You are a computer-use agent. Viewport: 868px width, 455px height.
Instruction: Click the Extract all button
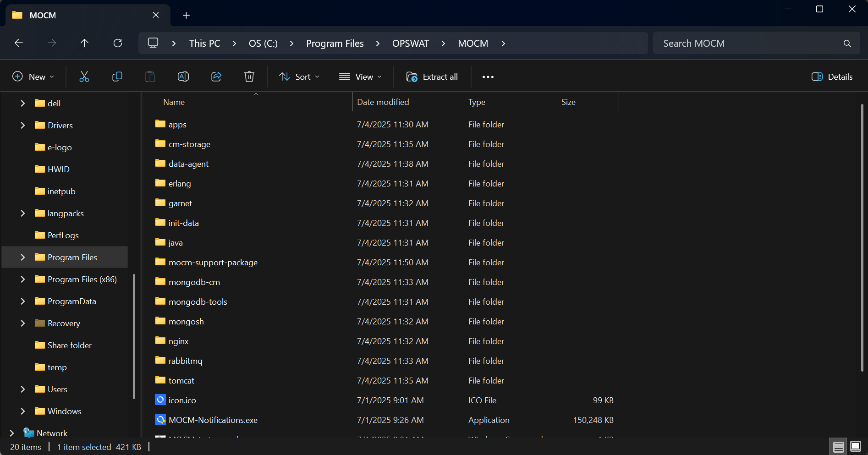432,77
